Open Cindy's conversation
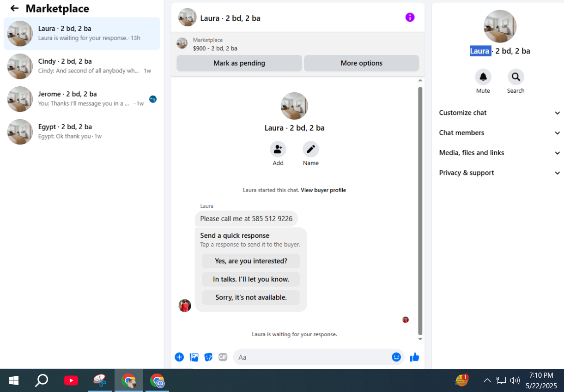This screenshot has height=392, width=564. (x=82, y=66)
